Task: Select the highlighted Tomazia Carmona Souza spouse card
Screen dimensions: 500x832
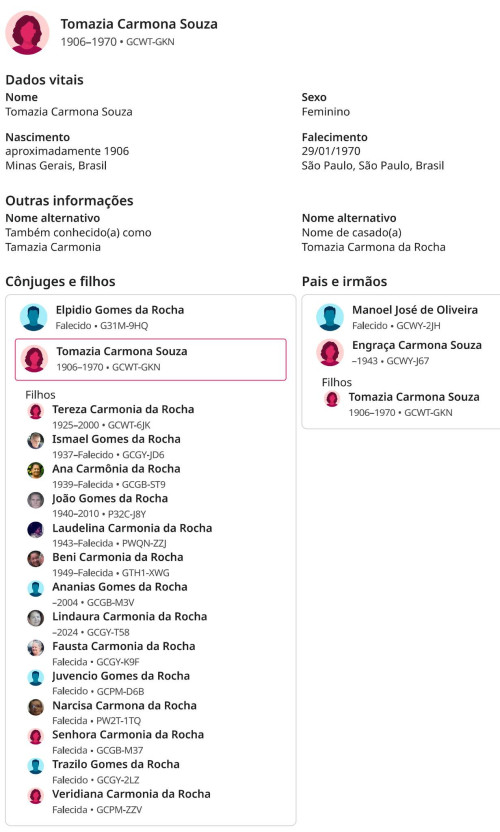Action: click(x=151, y=359)
